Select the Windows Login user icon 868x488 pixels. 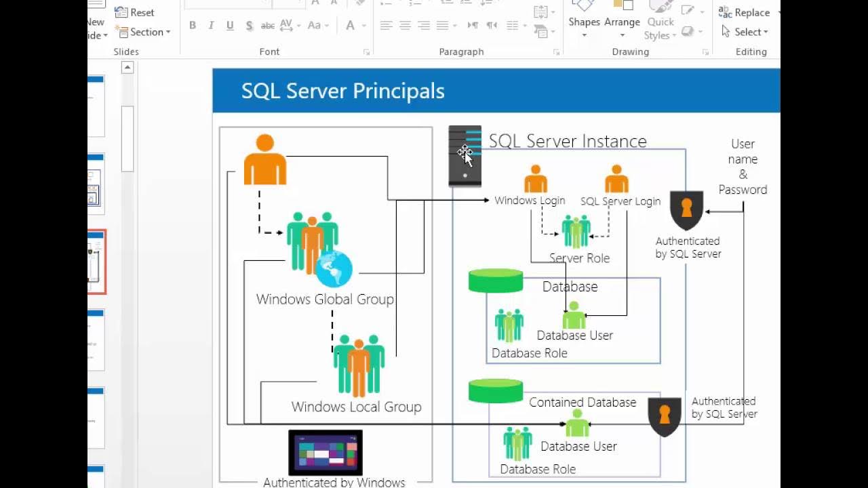coord(536,179)
